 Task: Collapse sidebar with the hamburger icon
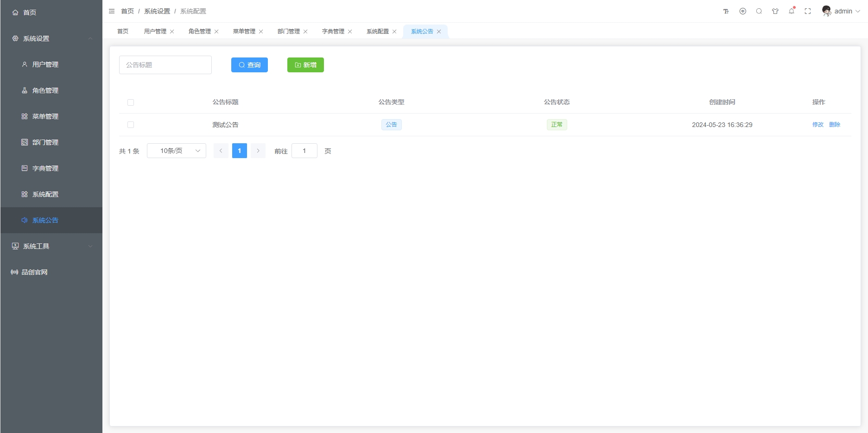click(112, 11)
